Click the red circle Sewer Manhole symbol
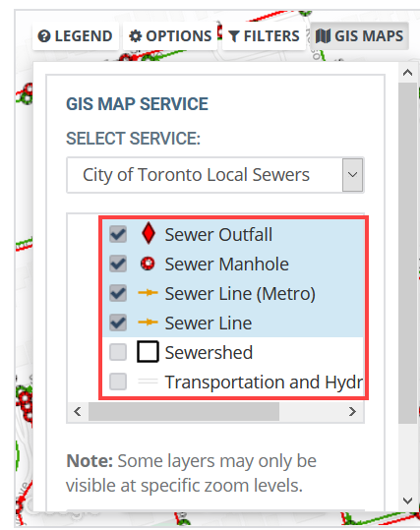The height and width of the screenshot is (530, 420). [148, 264]
